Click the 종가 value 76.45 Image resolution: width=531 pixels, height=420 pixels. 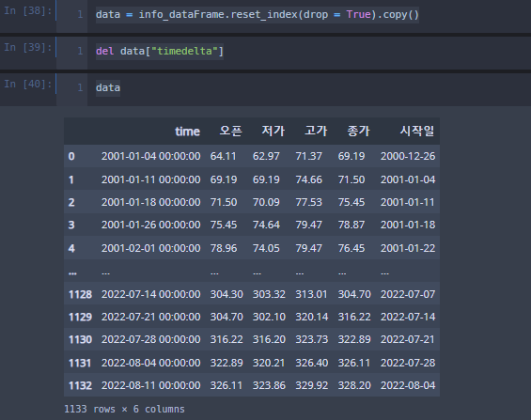(x=351, y=248)
